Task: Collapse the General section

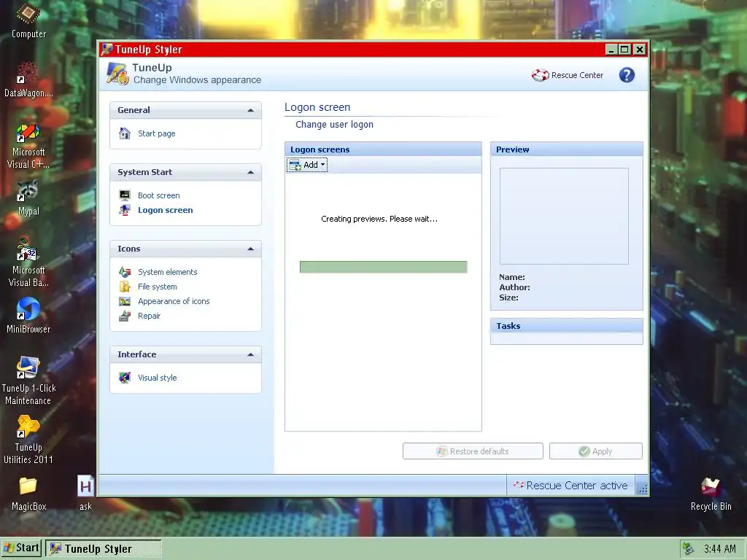Action: (251, 111)
